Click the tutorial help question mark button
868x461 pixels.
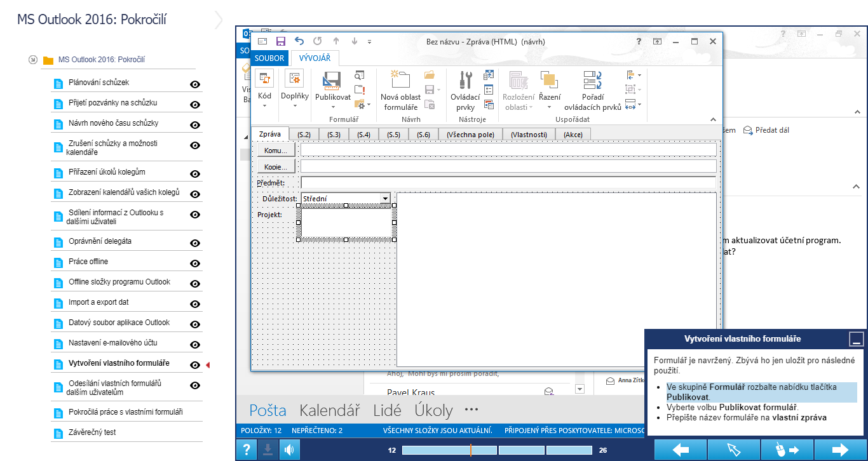[x=246, y=450]
